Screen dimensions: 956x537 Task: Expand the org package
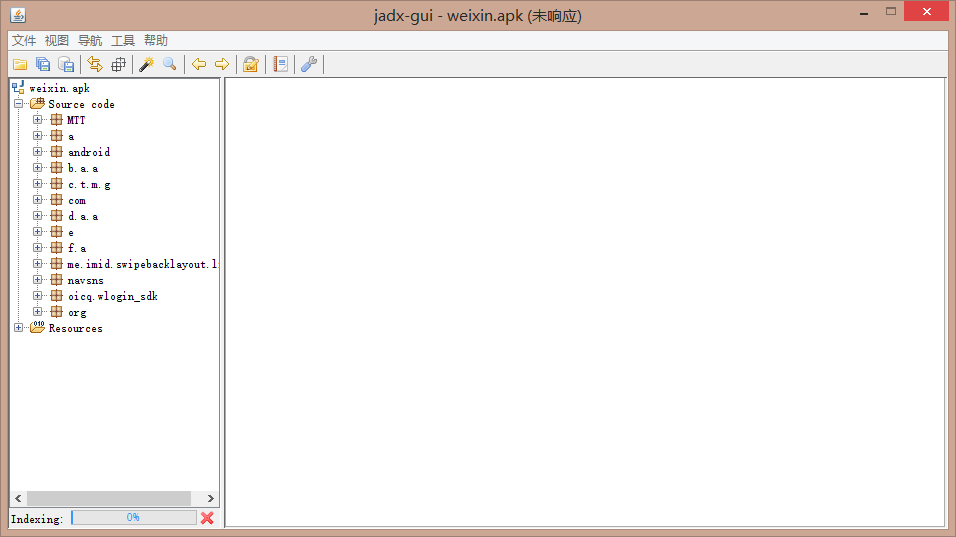point(38,311)
